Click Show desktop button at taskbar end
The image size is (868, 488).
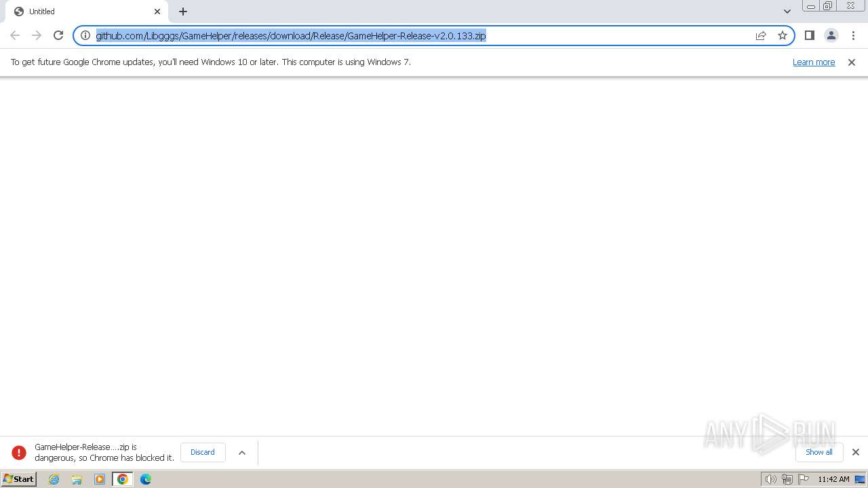(x=860, y=479)
